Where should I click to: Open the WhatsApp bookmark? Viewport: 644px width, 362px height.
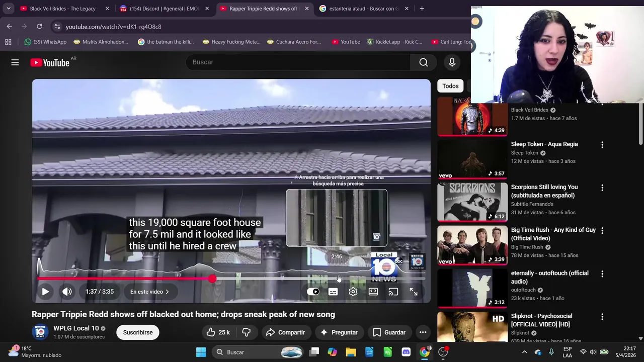click(x=45, y=42)
